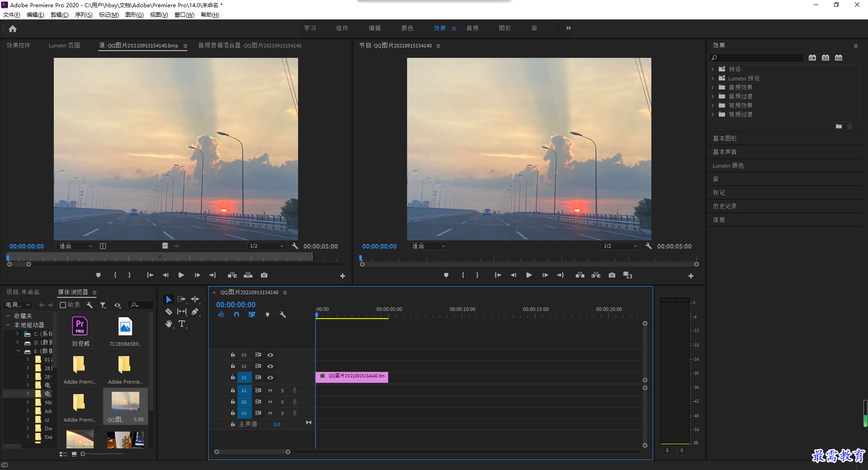Viewport: 868px width, 470px height.
Task: Select the Hand tool
Action: click(x=168, y=324)
